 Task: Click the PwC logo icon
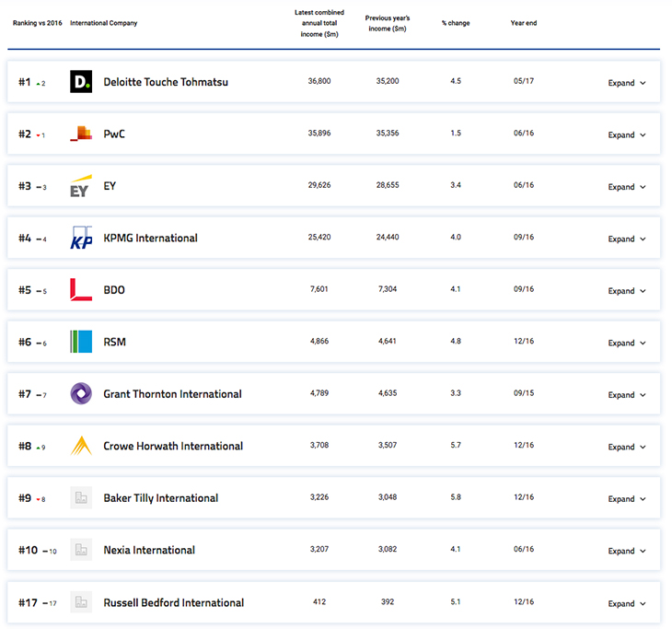(81, 134)
